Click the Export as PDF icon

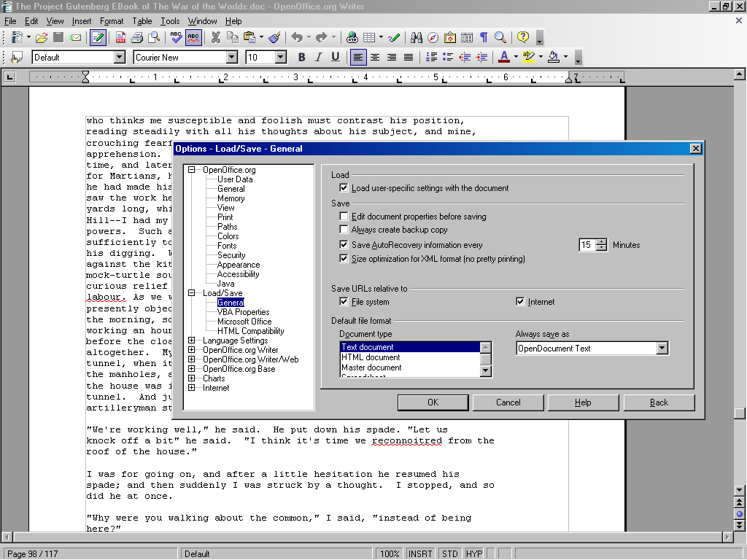point(122,37)
